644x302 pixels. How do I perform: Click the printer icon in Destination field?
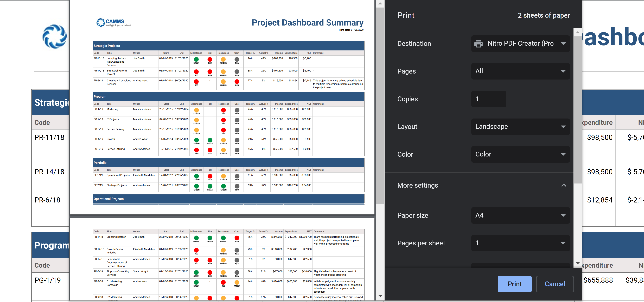(x=478, y=44)
